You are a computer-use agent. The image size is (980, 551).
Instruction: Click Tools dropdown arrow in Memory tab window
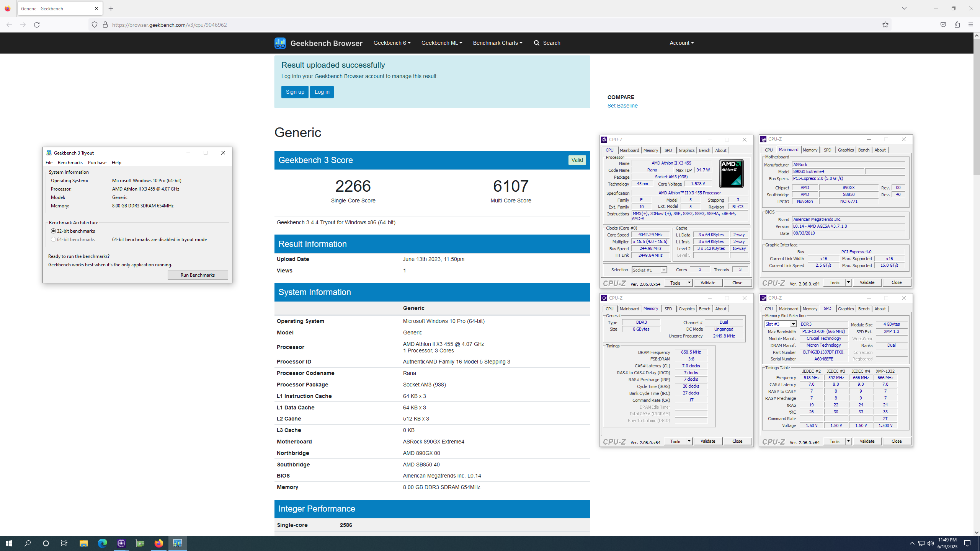coord(689,441)
